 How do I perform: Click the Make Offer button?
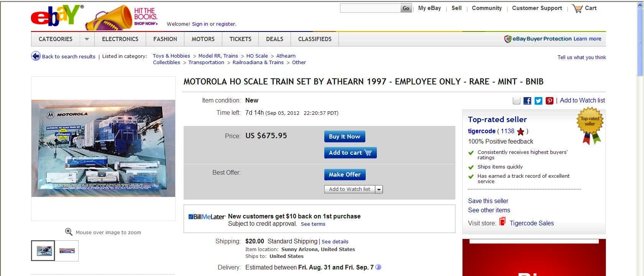[345, 175]
